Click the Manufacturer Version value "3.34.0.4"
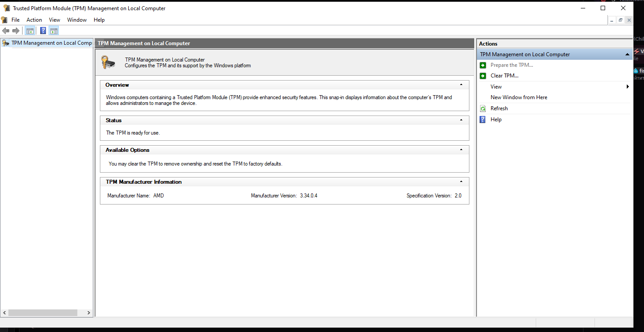The image size is (644, 332). click(x=309, y=196)
